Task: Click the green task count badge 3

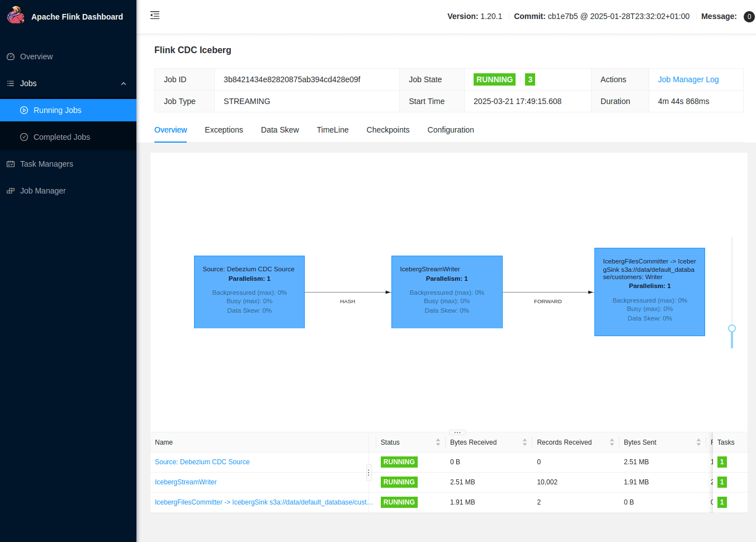Action: click(530, 79)
